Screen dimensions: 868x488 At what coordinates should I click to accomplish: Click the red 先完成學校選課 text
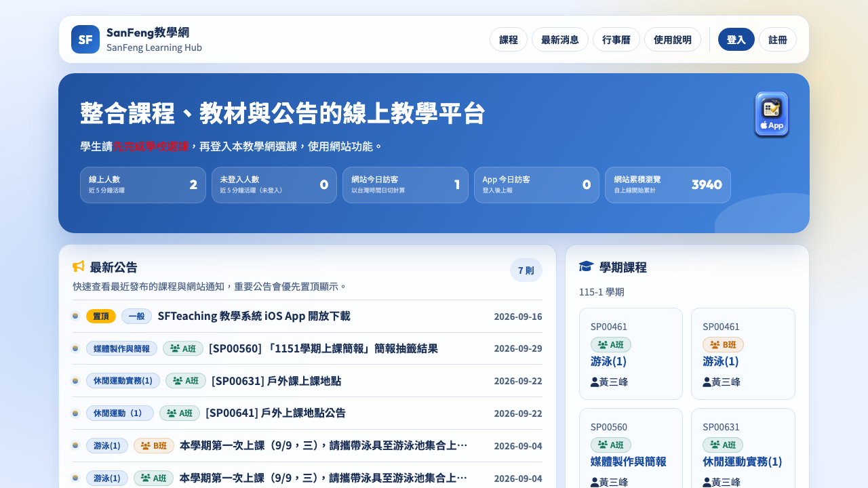coord(151,146)
